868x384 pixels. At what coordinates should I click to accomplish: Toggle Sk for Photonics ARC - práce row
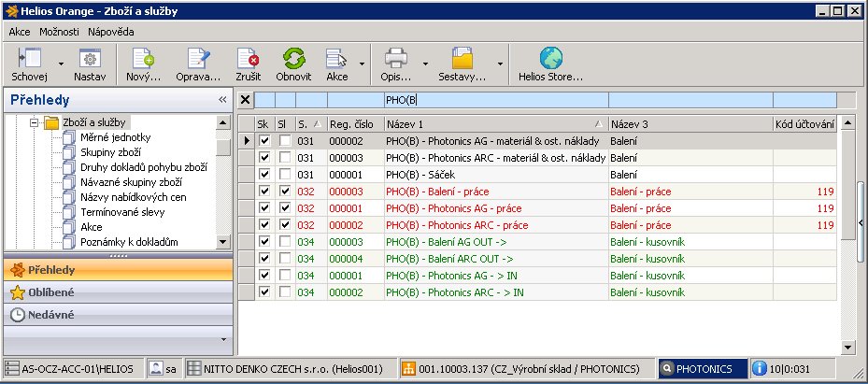click(x=264, y=225)
